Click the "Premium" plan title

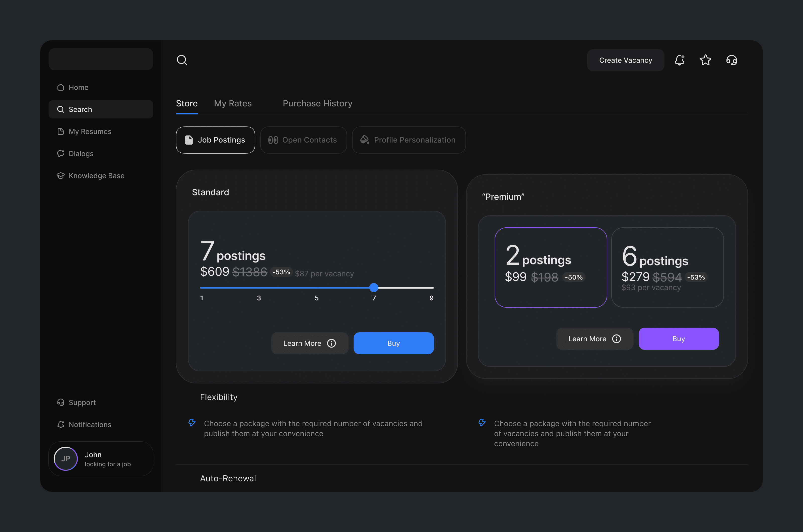point(503,197)
